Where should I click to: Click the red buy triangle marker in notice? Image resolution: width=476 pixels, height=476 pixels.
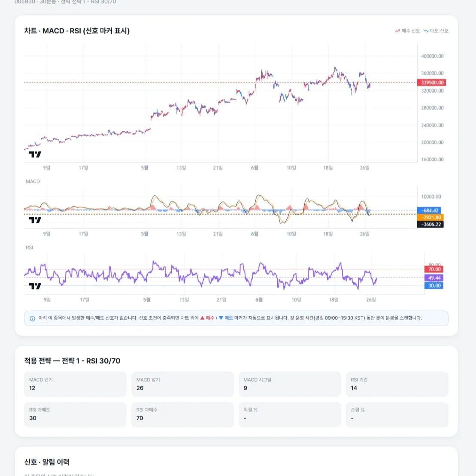tap(202, 318)
